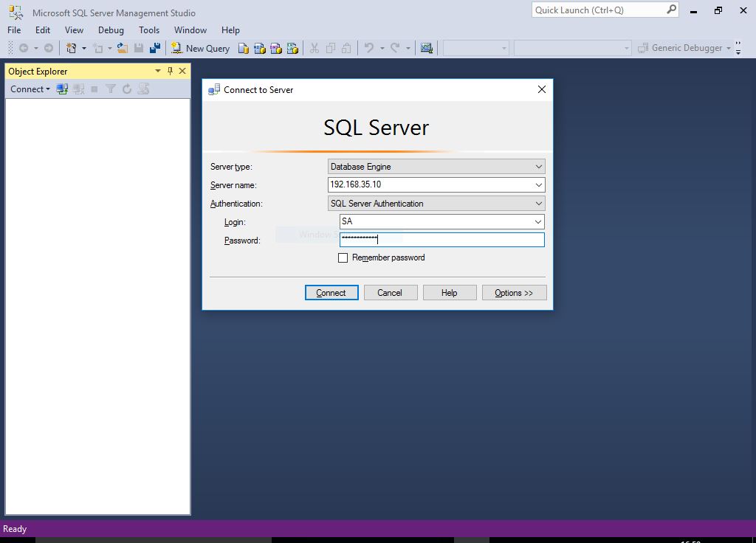Expand the Server type dropdown
Image resolution: width=756 pixels, height=543 pixels.
pyautogui.click(x=538, y=167)
